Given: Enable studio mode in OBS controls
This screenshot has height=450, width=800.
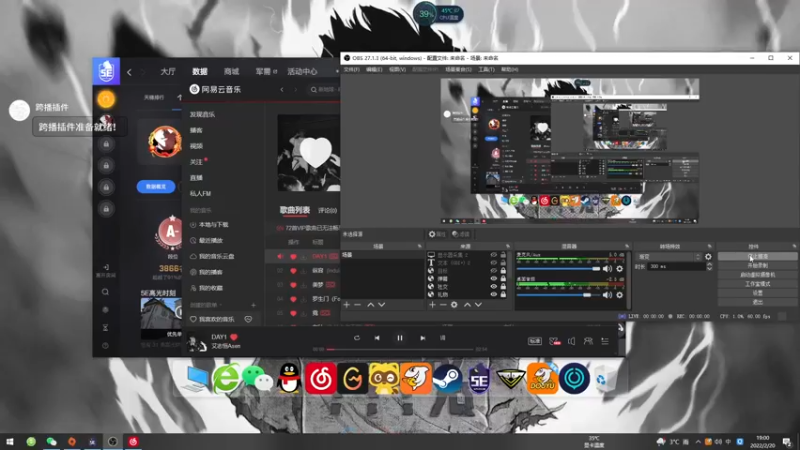Looking at the screenshot, I should [x=757, y=284].
